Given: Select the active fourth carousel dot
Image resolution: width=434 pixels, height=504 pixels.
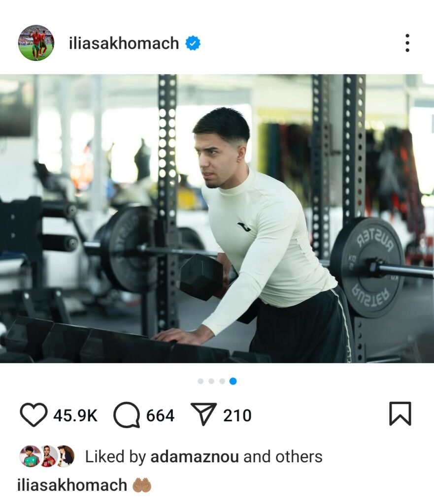Looking at the screenshot, I should pyautogui.click(x=233, y=381).
